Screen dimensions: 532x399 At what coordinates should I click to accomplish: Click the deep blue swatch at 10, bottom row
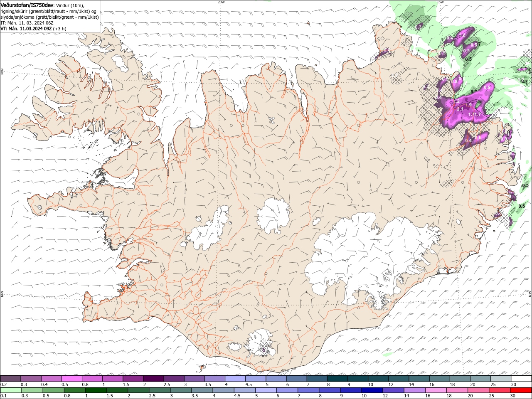(x=372, y=390)
